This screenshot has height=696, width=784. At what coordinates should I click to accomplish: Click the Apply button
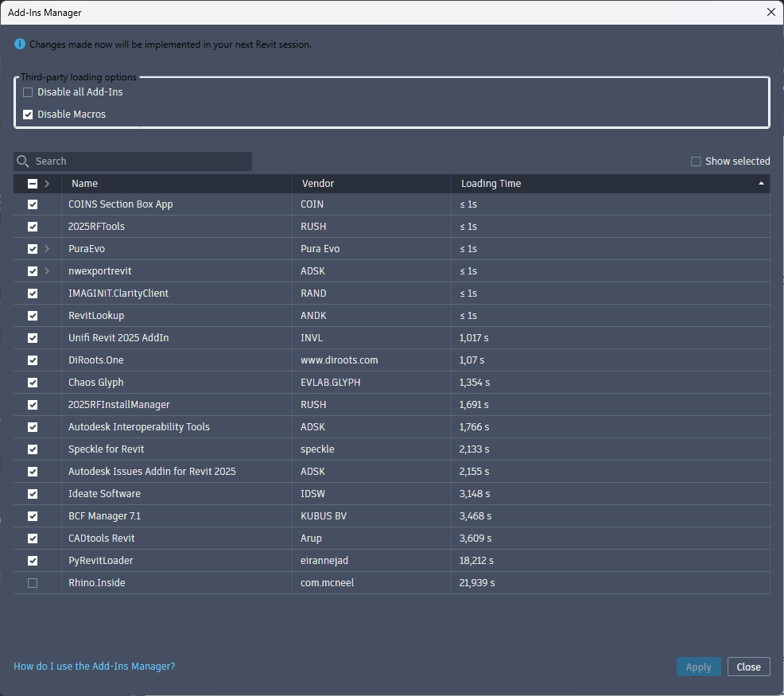pos(698,667)
